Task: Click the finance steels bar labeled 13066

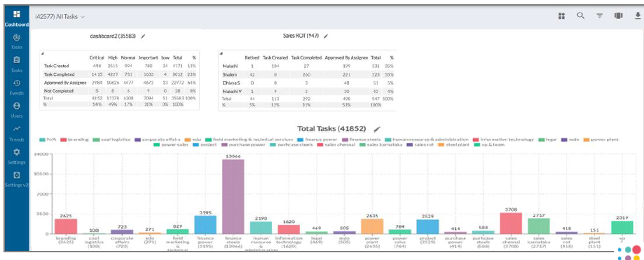Action: click(233, 196)
